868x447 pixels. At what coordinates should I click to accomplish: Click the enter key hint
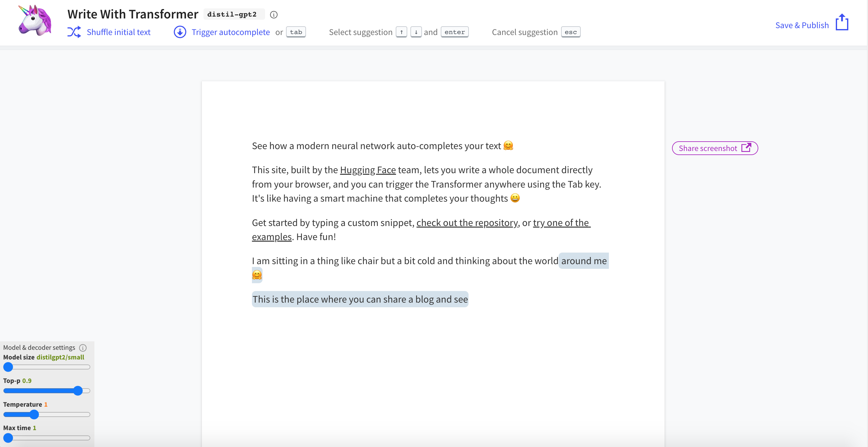click(x=454, y=32)
